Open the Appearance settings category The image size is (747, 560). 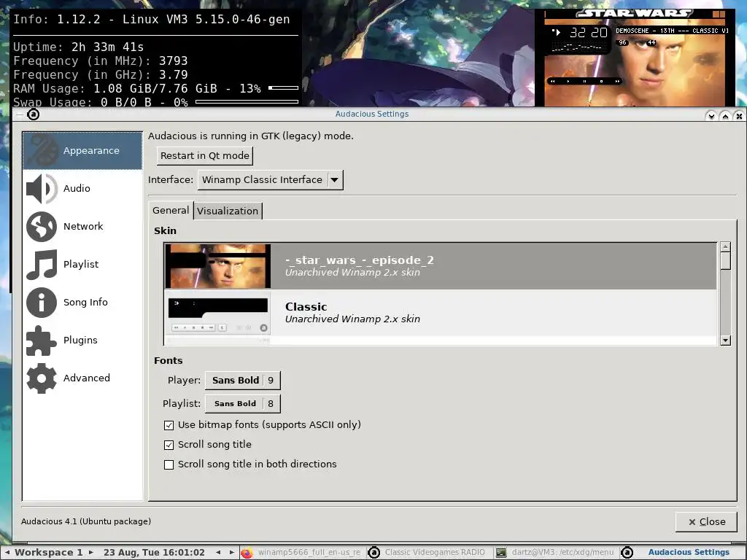(x=82, y=150)
